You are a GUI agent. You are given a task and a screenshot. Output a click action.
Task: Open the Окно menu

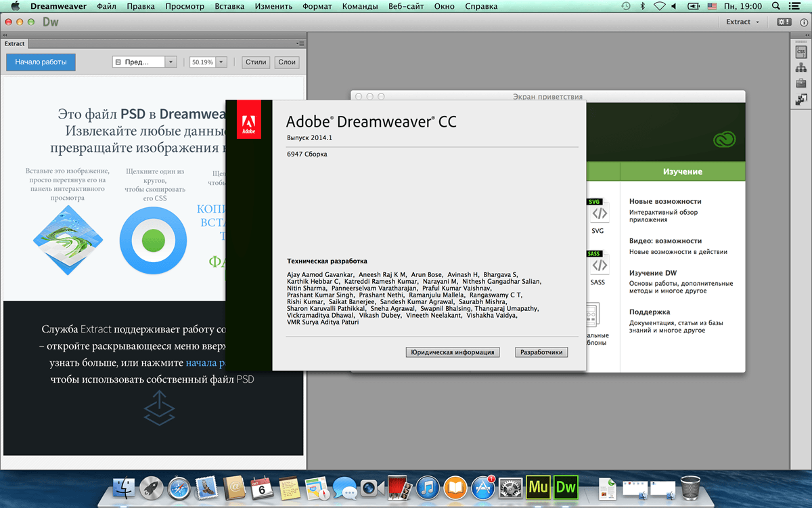[445, 6]
